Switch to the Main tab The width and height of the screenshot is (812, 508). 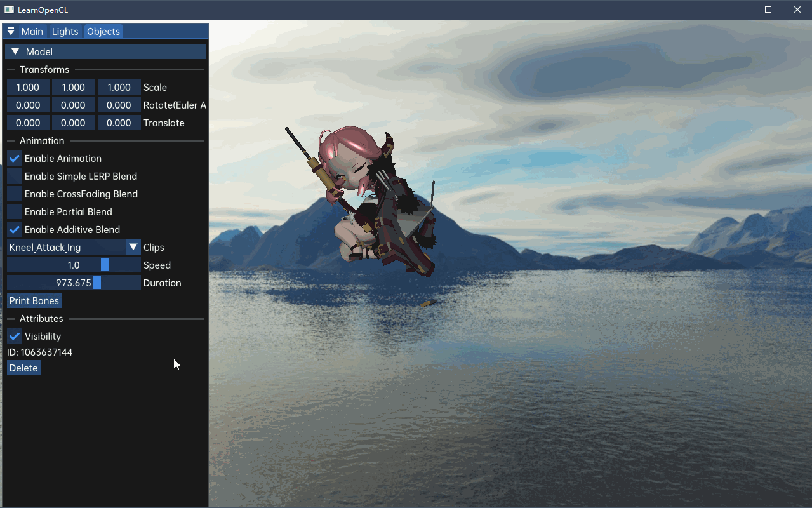coord(32,31)
